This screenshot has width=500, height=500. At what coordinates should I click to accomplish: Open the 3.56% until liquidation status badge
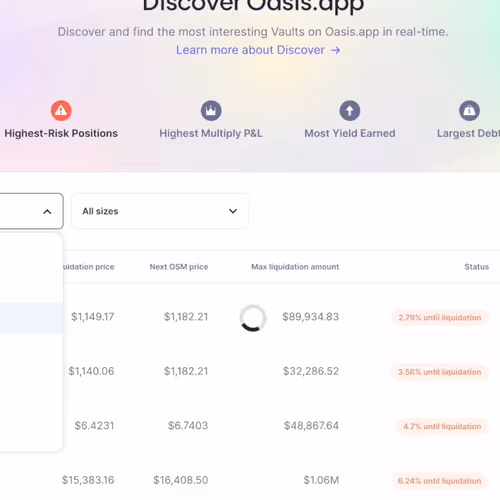coord(439,372)
